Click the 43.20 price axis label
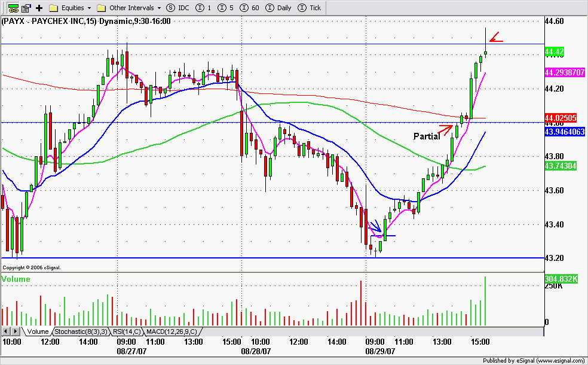This screenshot has width=588, height=365. coord(554,258)
